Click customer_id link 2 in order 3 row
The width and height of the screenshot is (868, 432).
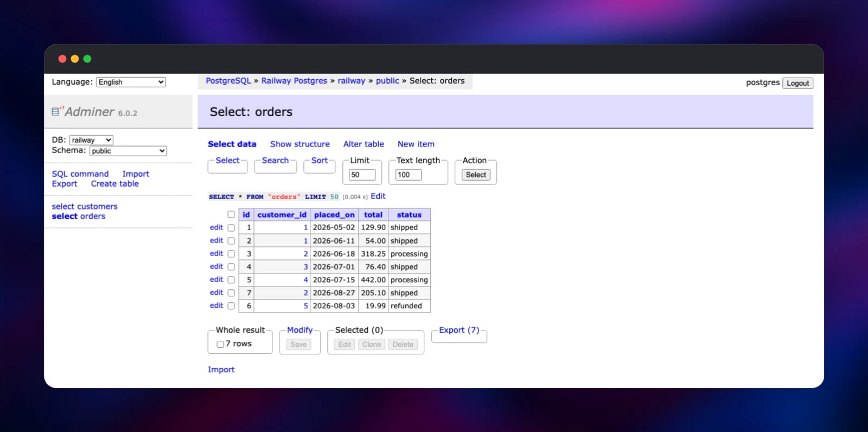pyautogui.click(x=305, y=254)
